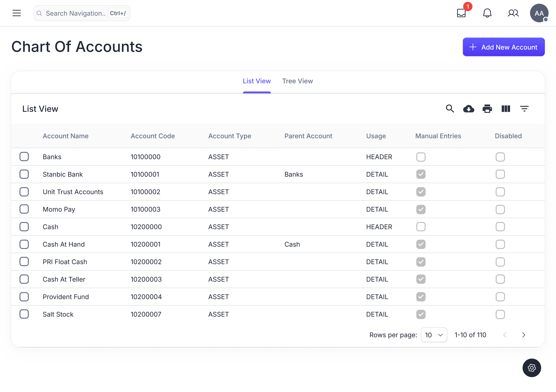
Task: Download table data via cloud icon
Action: pyautogui.click(x=469, y=109)
